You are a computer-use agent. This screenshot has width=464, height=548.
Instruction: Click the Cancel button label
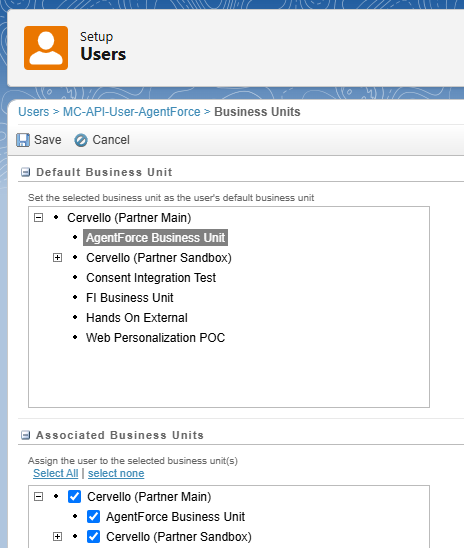pos(111,140)
